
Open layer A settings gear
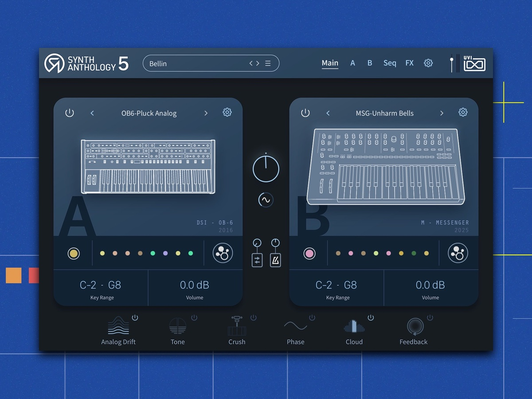227,113
